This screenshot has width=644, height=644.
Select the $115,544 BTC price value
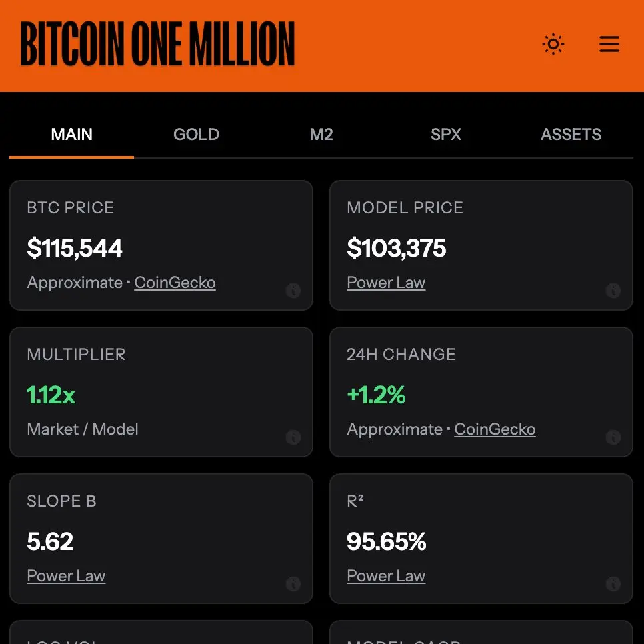(x=75, y=248)
